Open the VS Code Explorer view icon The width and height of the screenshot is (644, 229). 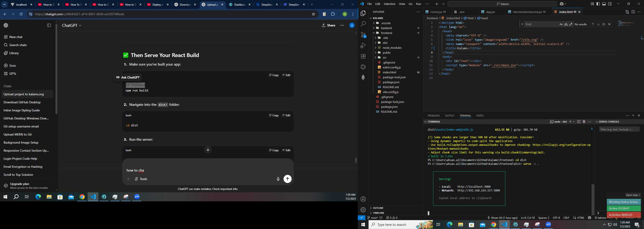[363, 13]
